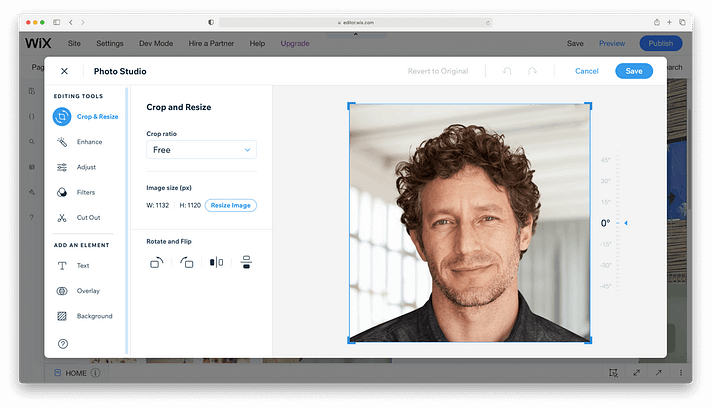Cancel the Photo Studio edits
712x409 pixels.
(x=587, y=71)
